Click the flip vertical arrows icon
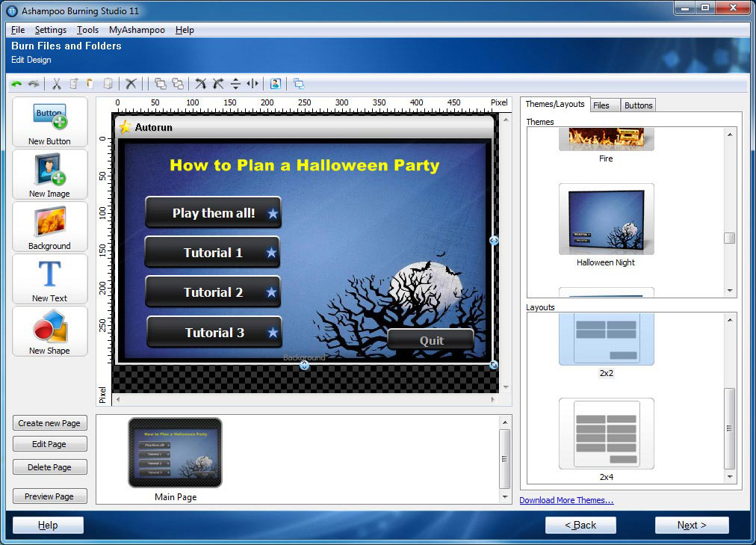Viewport: 756px width, 545px height. [235, 84]
